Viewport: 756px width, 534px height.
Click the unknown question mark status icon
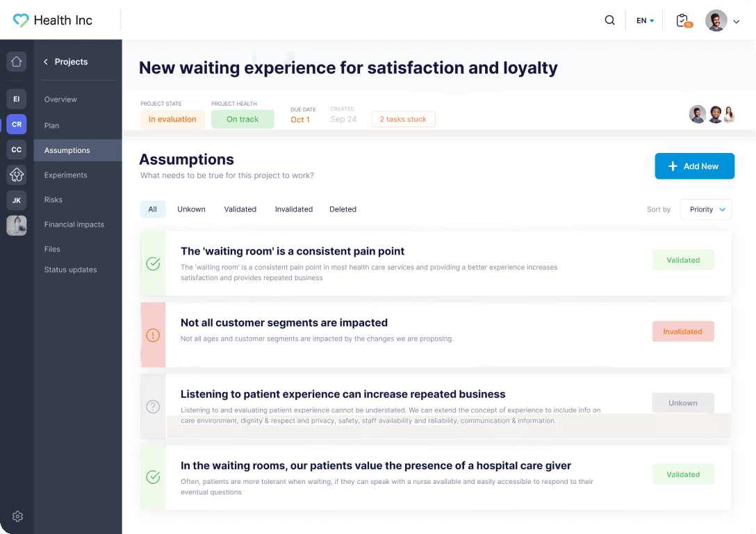tap(153, 407)
